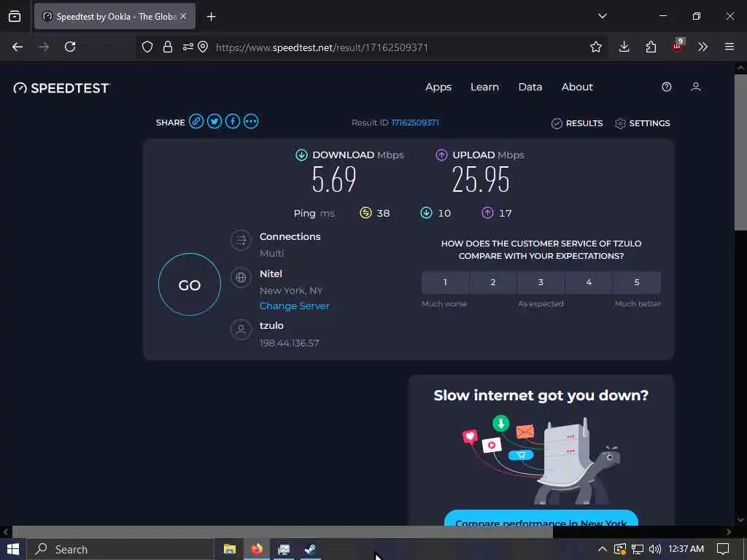Open the notification center
Screen dimensions: 747x560
[723, 549]
